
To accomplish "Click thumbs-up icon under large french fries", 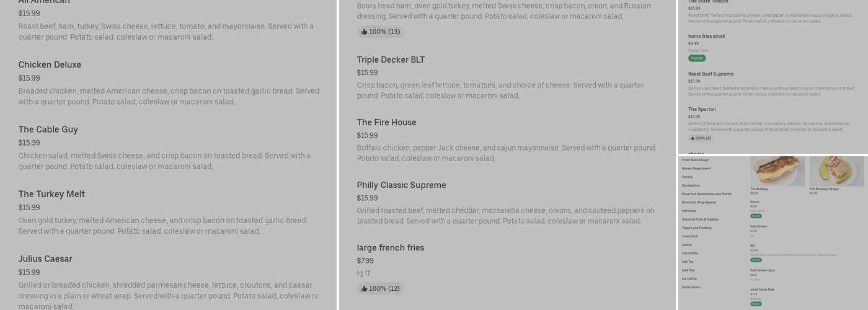I will point(365,288).
